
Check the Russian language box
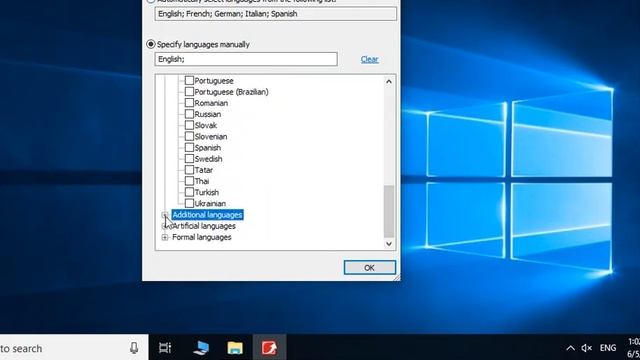pos(189,114)
